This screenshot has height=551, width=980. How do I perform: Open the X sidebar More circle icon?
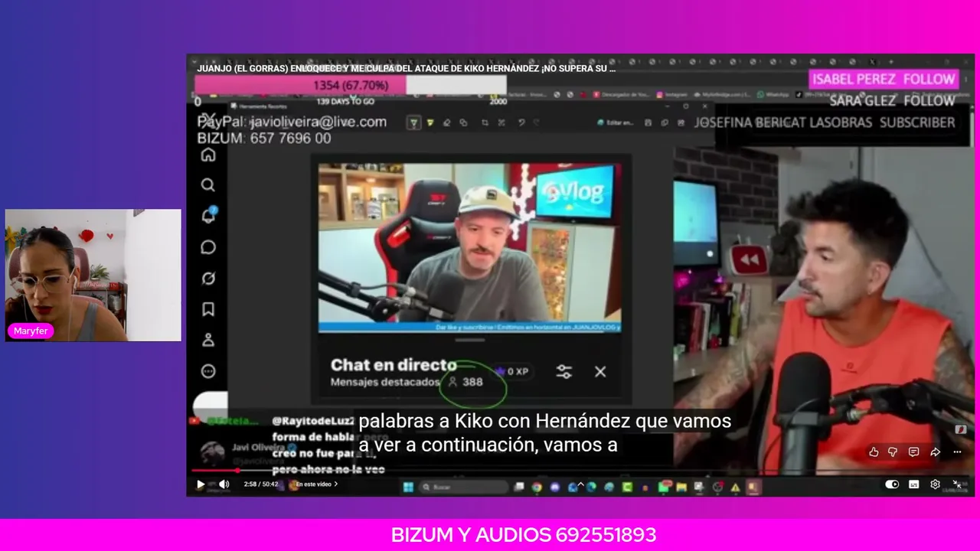[x=208, y=371]
